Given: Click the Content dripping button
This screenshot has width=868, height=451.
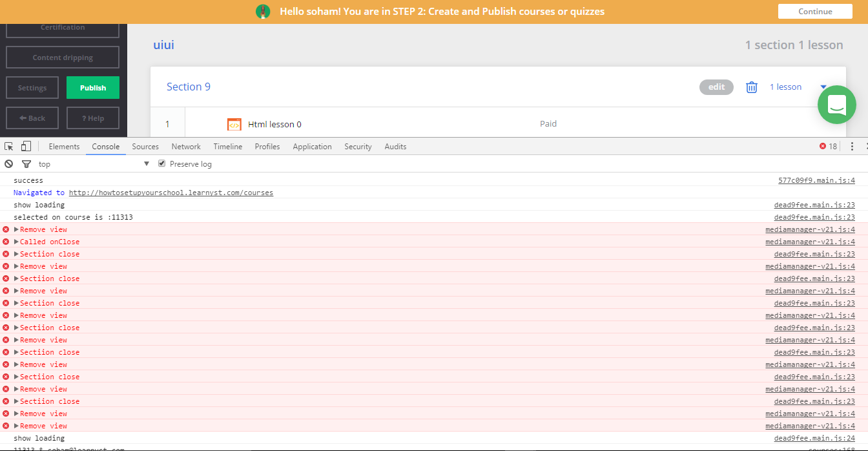Looking at the screenshot, I should [63, 58].
